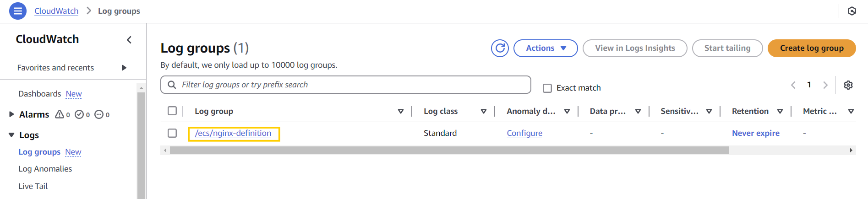This screenshot has height=199, width=868.
Task: Open the /ecs/nginx-definition log group
Action: pyautogui.click(x=233, y=133)
